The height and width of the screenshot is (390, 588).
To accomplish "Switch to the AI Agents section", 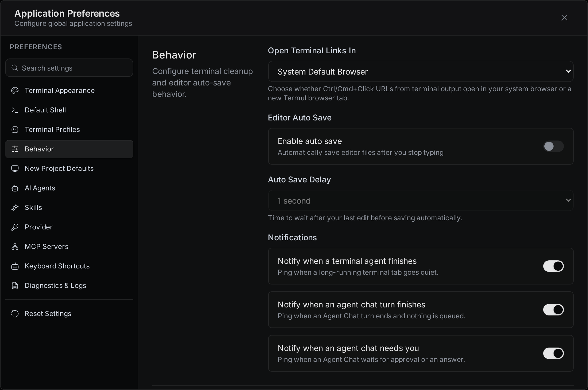I will [x=69, y=188].
